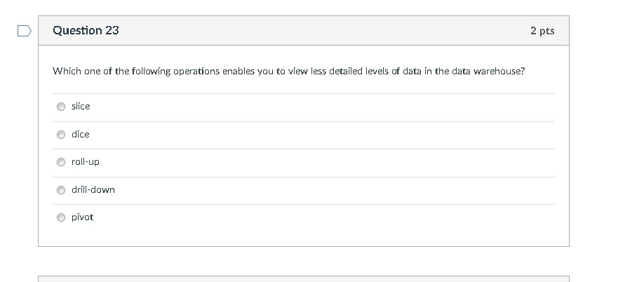644x282 pixels.
Task: Click the "Question 23" heading
Action: coord(86,30)
